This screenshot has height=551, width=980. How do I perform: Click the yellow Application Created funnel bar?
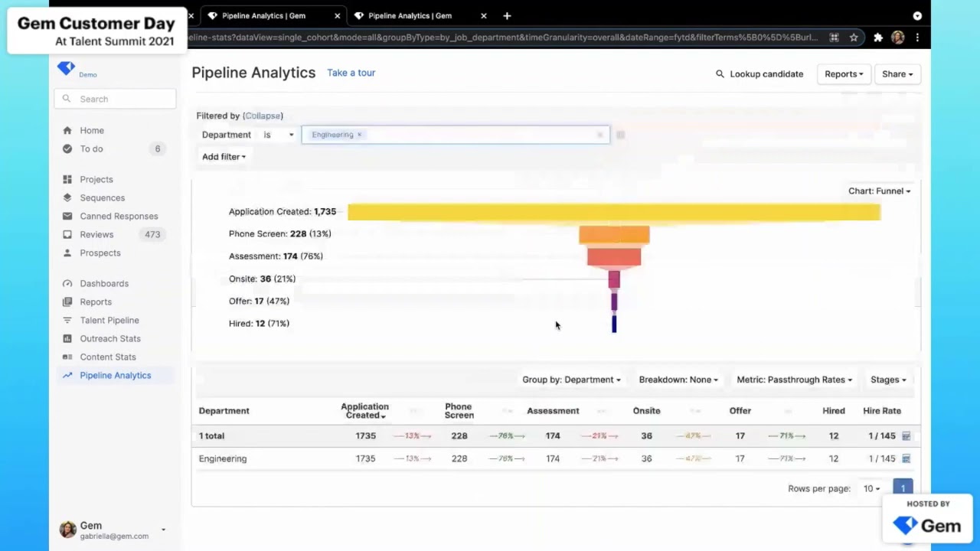(x=614, y=212)
